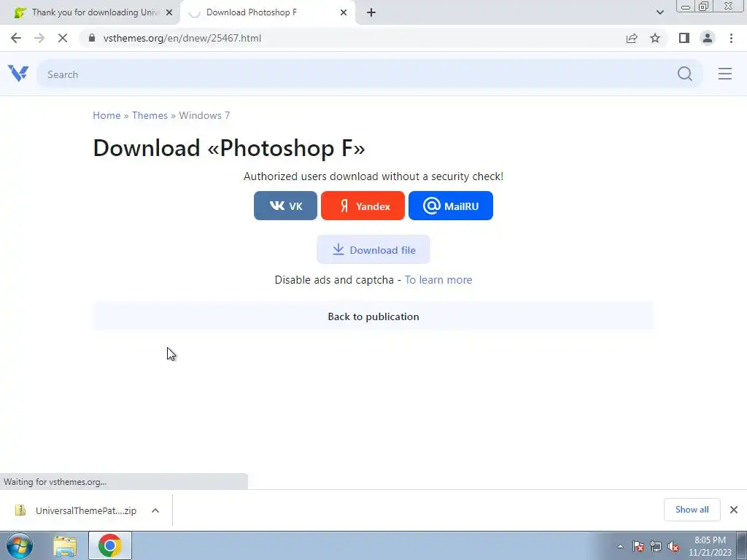Screen dimensions: 747x560
Task: Open a new browser tab
Action: click(371, 12)
